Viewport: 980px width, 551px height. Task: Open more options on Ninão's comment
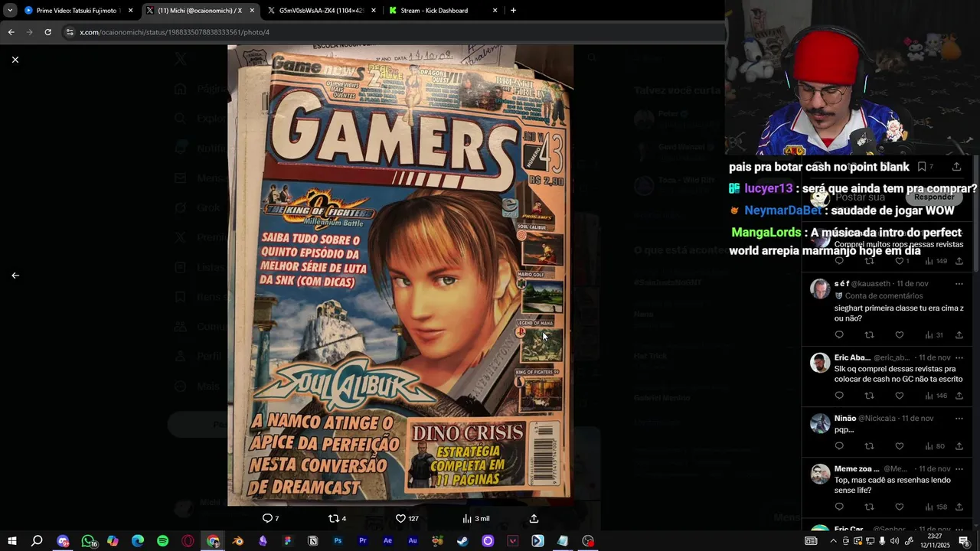click(959, 419)
